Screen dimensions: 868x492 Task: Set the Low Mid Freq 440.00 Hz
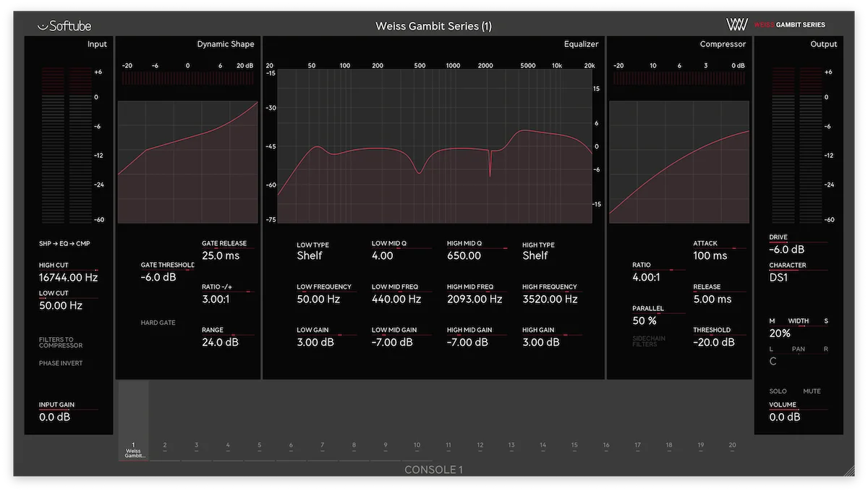pyautogui.click(x=401, y=294)
